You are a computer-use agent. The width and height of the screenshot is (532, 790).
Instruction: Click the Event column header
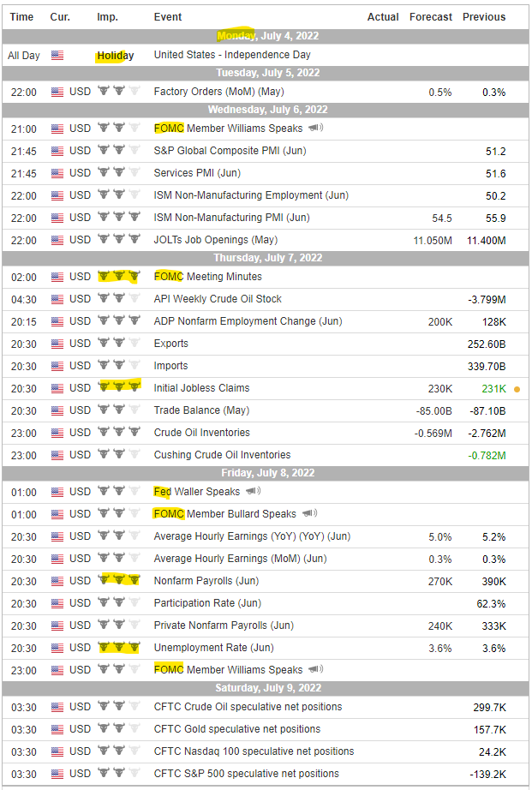pyautogui.click(x=168, y=16)
